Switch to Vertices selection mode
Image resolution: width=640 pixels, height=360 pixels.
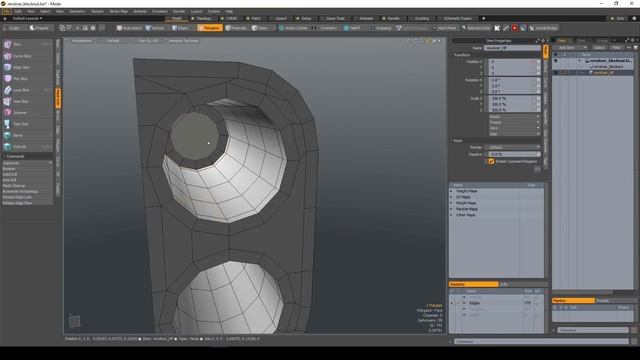pyautogui.click(x=155, y=28)
